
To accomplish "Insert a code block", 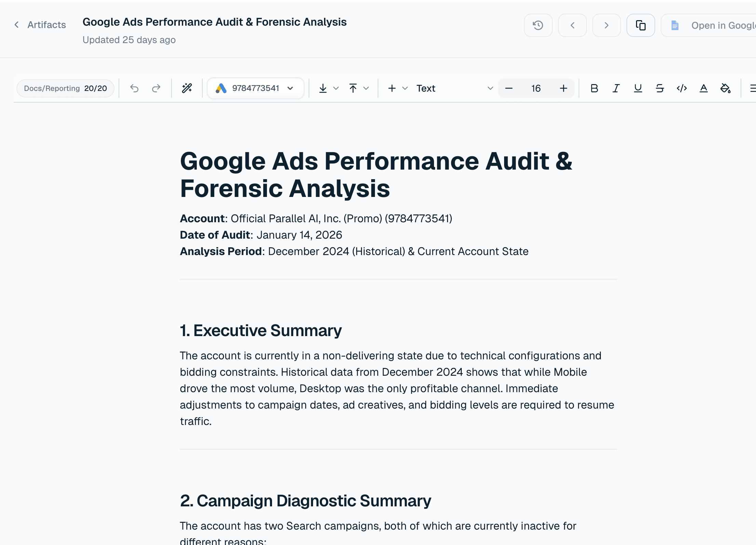I will [682, 88].
